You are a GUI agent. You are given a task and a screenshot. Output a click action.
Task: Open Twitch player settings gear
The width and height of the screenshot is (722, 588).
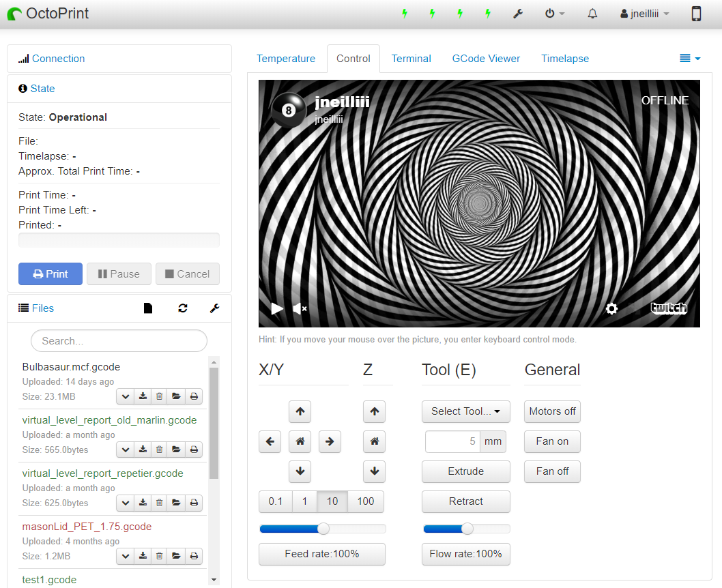611,308
